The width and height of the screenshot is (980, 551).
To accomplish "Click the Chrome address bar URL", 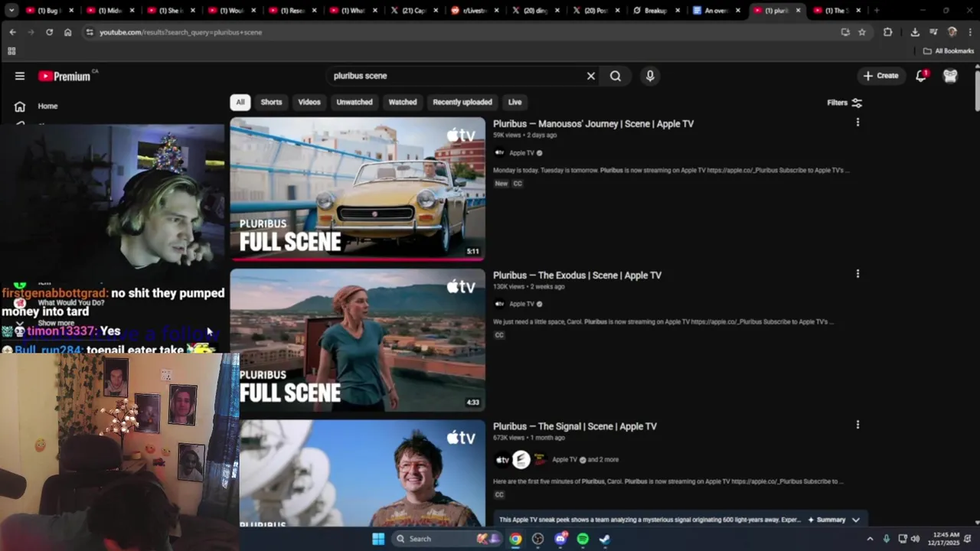I will pyautogui.click(x=181, y=32).
